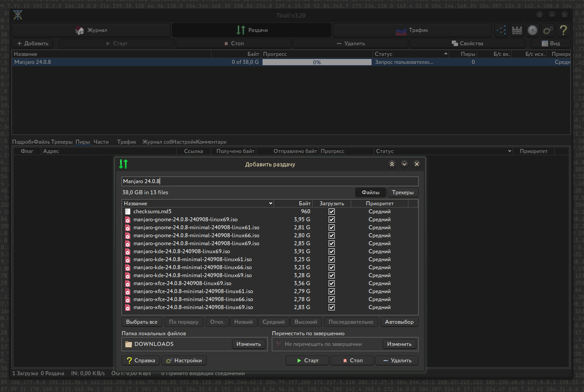
Task: Click the Стоп button in dialog
Action: point(352,361)
